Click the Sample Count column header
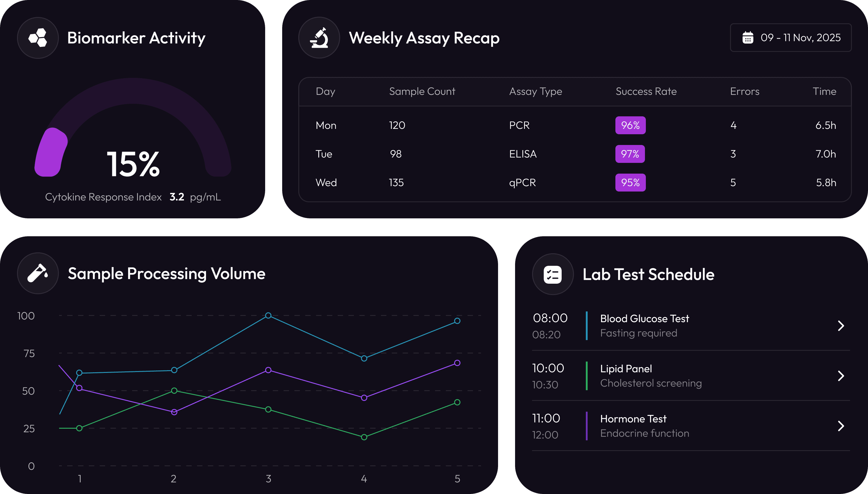The image size is (868, 494). [x=422, y=91]
